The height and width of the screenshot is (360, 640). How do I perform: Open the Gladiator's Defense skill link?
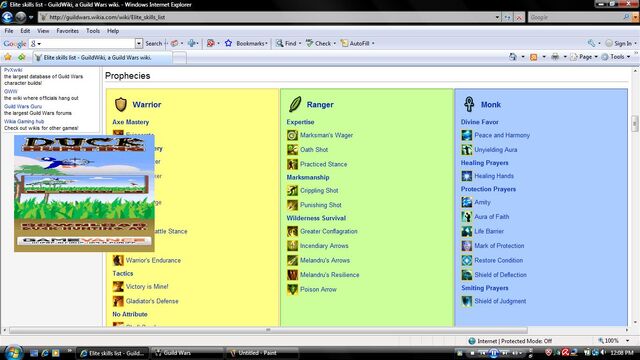(x=152, y=301)
